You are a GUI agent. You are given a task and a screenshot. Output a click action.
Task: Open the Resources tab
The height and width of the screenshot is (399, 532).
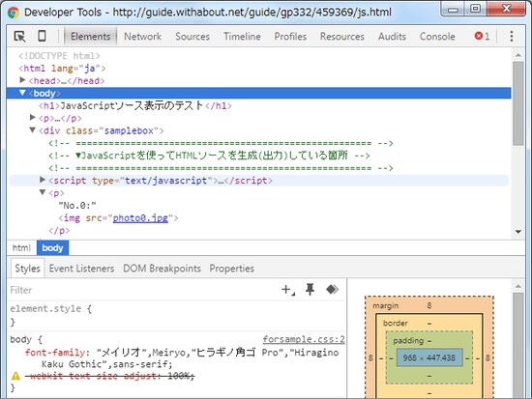pyautogui.click(x=342, y=37)
